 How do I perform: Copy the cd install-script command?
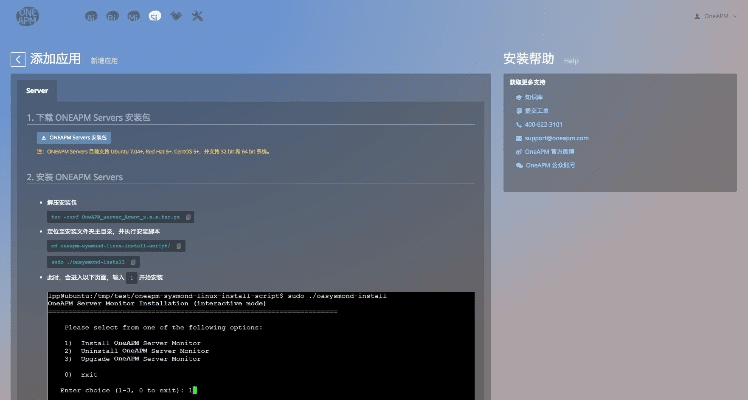(x=179, y=245)
